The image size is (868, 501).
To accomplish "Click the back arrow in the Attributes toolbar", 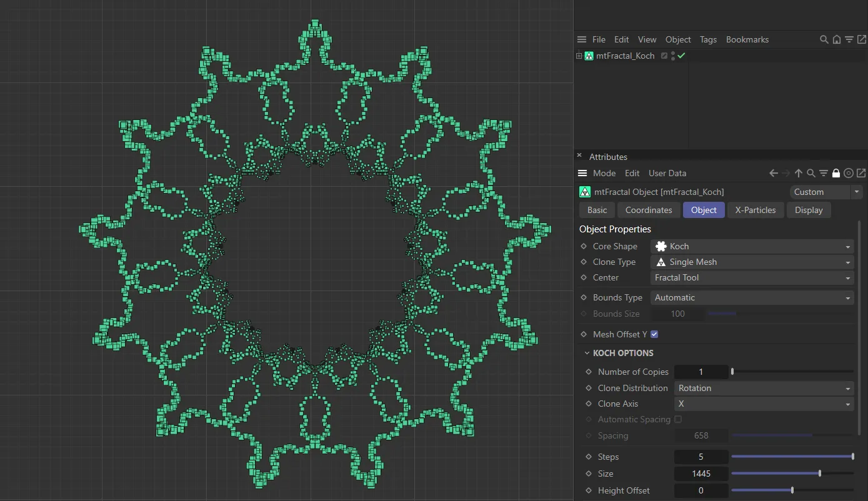I will (773, 173).
